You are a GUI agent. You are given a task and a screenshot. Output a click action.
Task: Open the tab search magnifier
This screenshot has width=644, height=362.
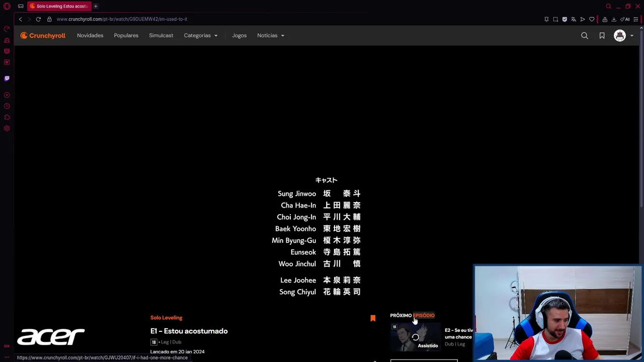click(608, 6)
